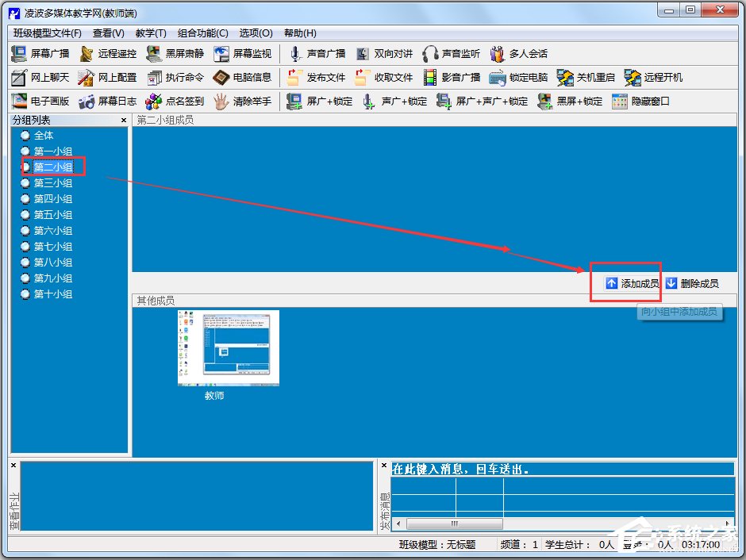The width and height of the screenshot is (746, 560).
Task: Click message list horizontal scrollbar thumb
Action: coord(455,524)
